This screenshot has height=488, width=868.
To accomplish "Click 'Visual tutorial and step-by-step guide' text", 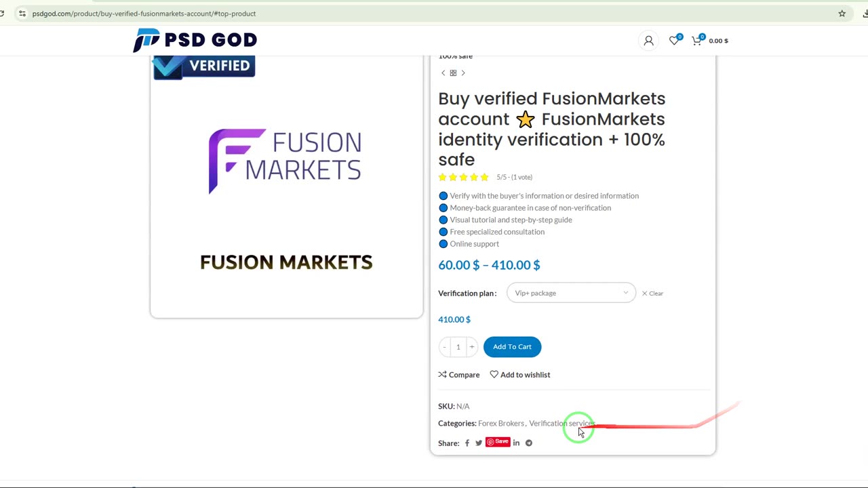I will click(x=511, y=220).
